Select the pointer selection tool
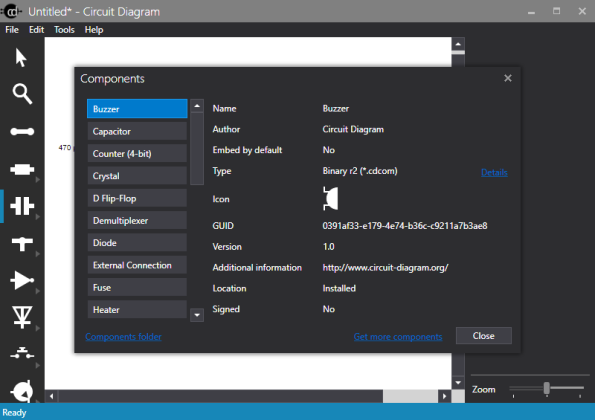595x420 pixels. click(x=21, y=58)
